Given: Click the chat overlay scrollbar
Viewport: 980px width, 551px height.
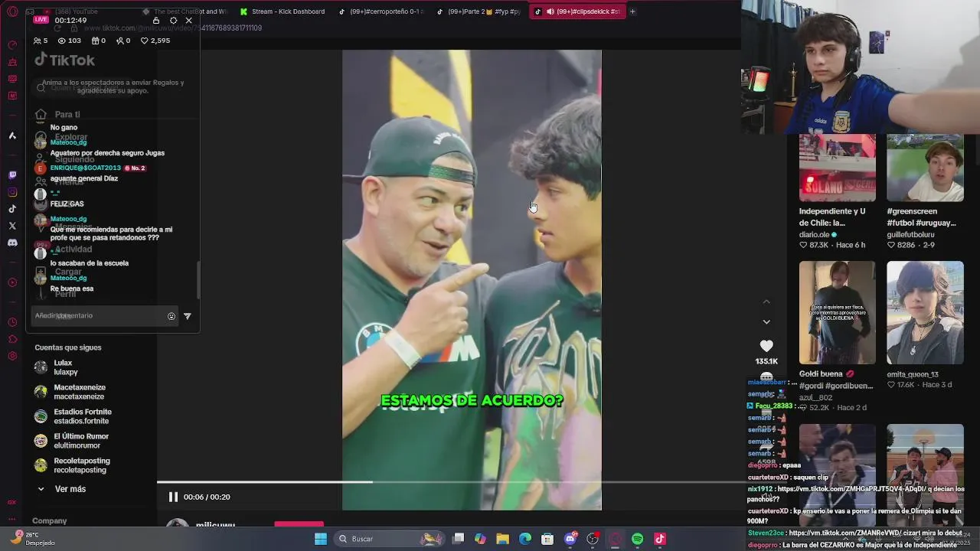Looking at the screenshot, I should pyautogui.click(x=198, y=281).
